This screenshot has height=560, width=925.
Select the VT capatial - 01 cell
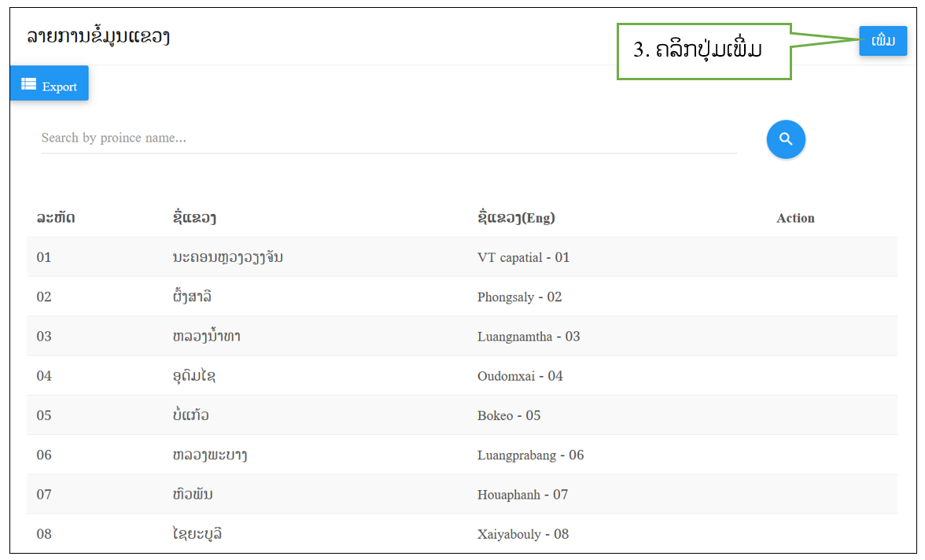523,257
